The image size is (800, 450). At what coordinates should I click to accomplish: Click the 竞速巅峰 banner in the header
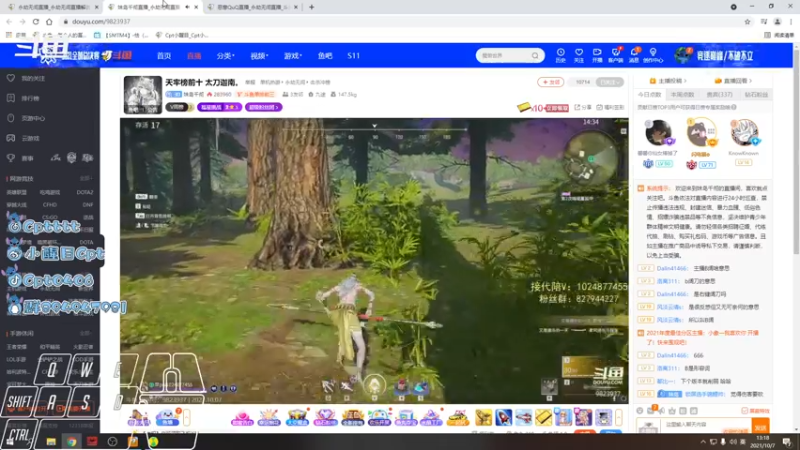(724, 56)
